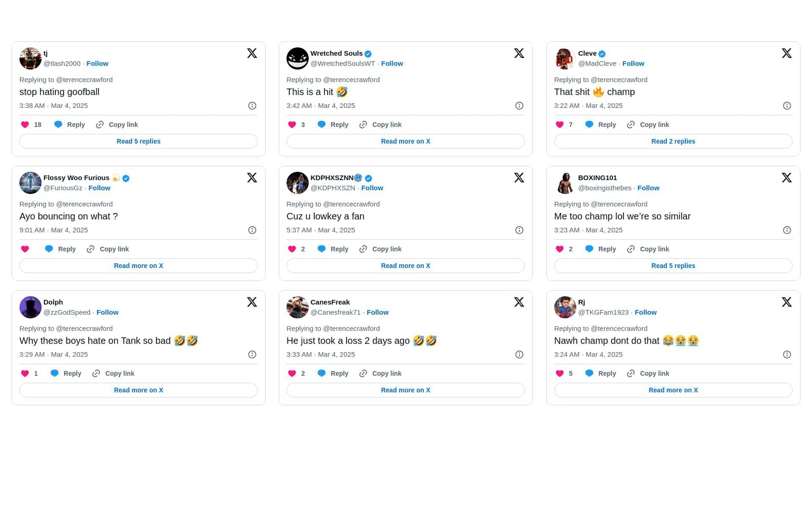The height and width of the screenshot is (508, 812).
Task: Click the info icon on Dolph's tweet
Action: pyautogui.click(x=252, y=354)
